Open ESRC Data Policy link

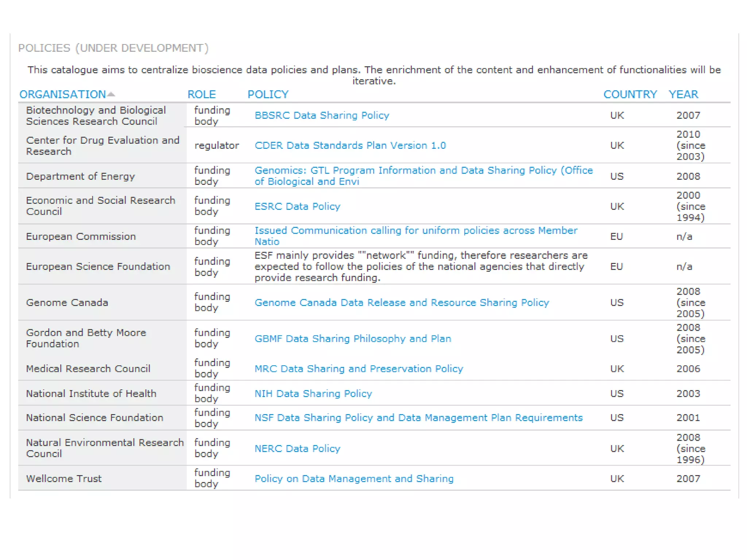(297, 206)
